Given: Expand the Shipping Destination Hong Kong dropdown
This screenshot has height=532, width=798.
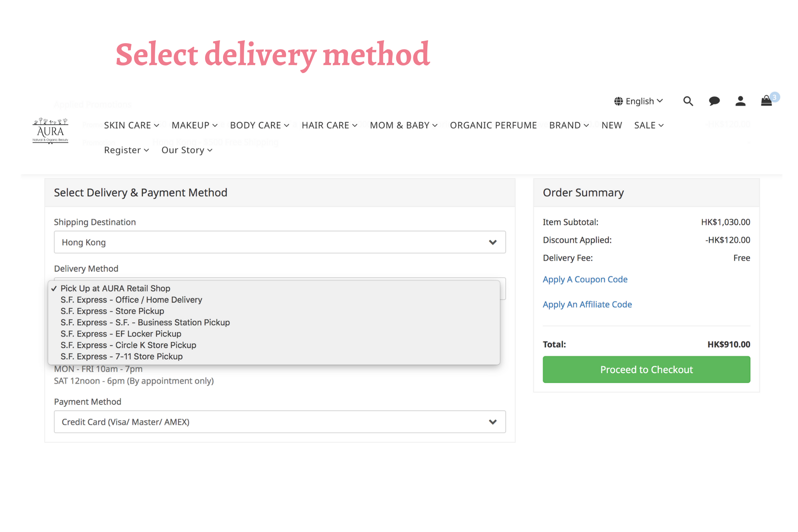Looking at the screenshot, I should click(x=280, y=242).
